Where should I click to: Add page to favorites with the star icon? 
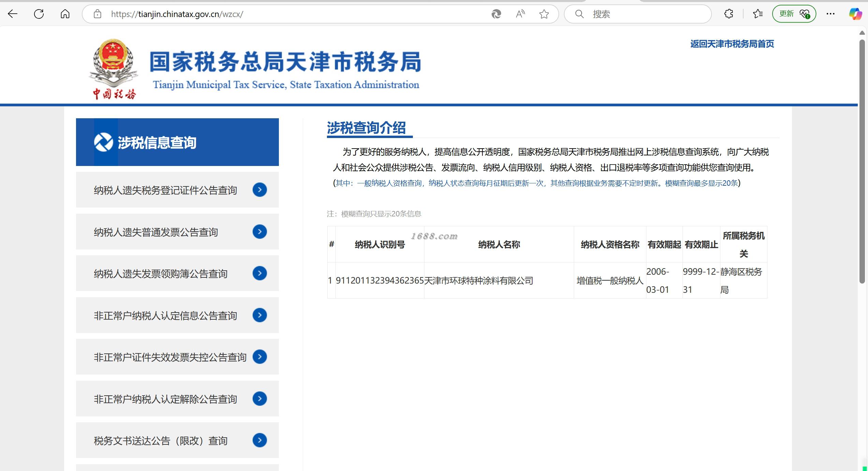pos(544,14)
